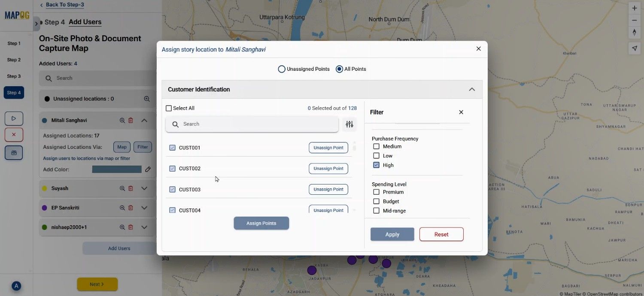Expand the nishaep2000+1 user panel
The height and width of the screenshot is (296, 644).
[144, 227]
